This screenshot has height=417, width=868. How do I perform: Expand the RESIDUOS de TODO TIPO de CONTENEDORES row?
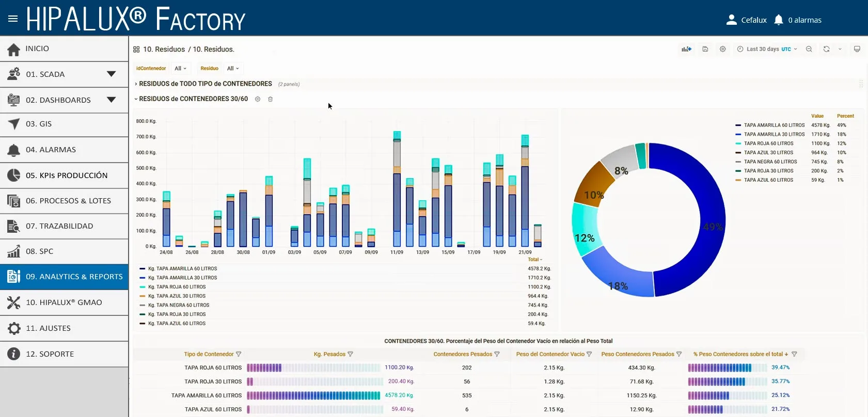205,84
